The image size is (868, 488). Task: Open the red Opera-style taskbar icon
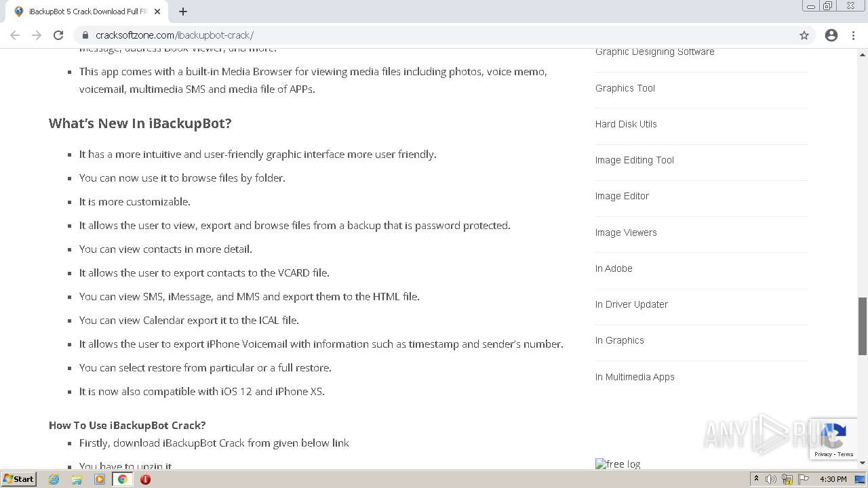pyautogui.click(x=145, y=479)
